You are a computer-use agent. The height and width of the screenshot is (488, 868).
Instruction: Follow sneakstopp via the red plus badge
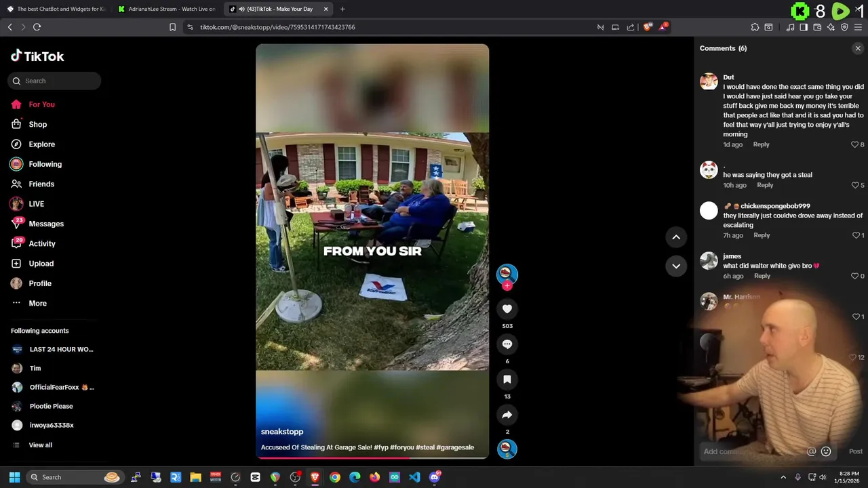pos(507,286)
